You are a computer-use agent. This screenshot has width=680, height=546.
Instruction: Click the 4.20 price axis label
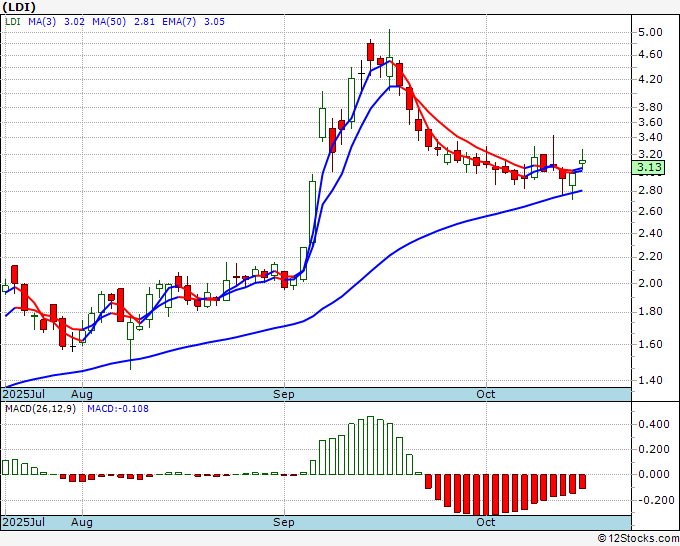[x=650, y=79]
